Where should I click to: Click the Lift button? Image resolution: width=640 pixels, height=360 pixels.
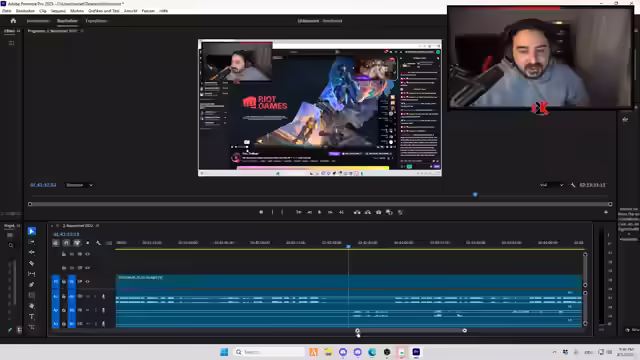357,212
